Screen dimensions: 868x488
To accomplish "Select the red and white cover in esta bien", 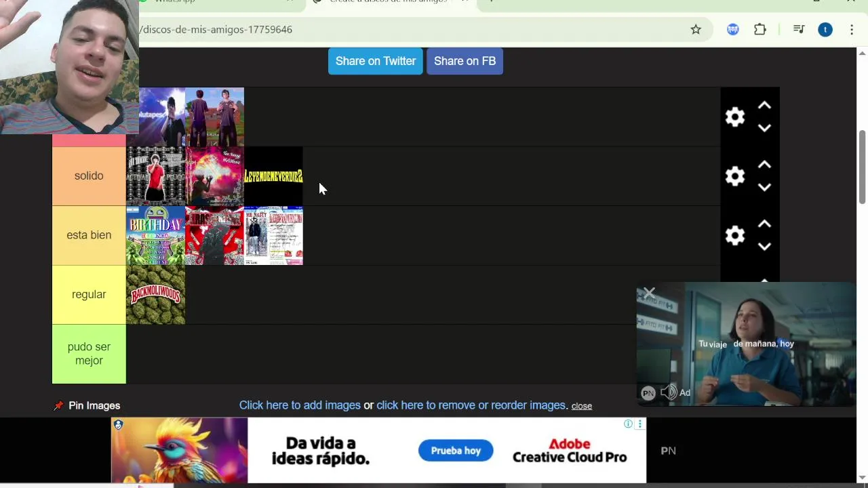I will coord(214,235).
